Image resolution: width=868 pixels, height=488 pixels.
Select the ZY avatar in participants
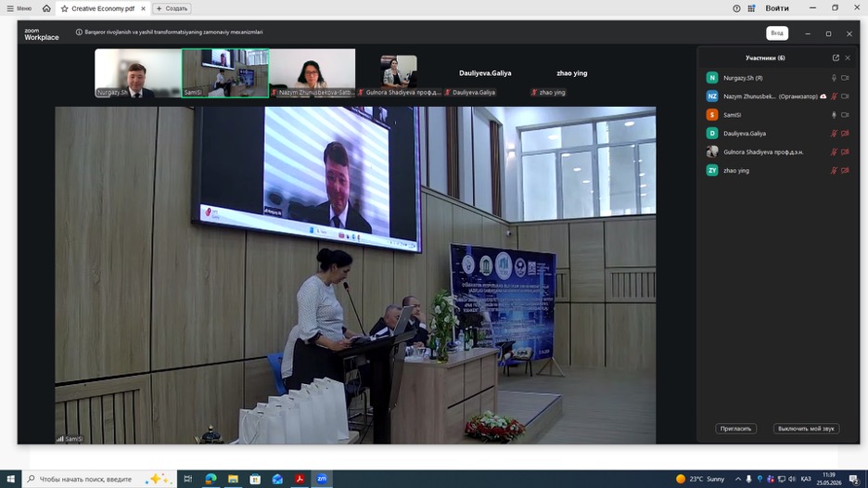pyautogui.click(x=712, y=171)
